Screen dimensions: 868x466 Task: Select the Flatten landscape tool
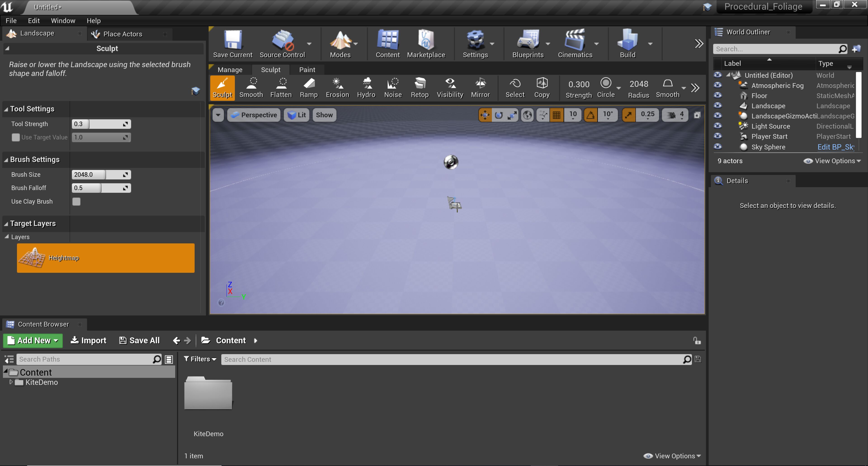[x=281, y=87]
